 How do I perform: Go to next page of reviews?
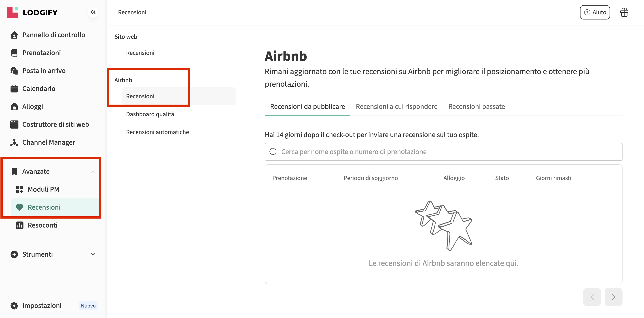click(613, 297)
